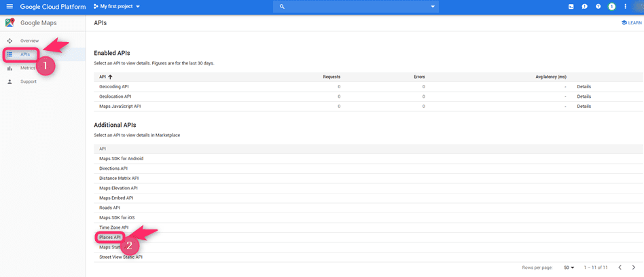The width and height of the screenshot is (644, 277).
Task: Select Maps Elevation API
Action: pyautogui.click(x=118, y=188)
